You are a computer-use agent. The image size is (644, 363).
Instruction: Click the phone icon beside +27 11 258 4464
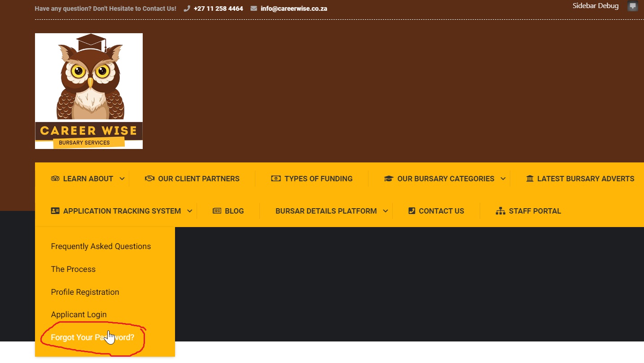tap(187, 9)
